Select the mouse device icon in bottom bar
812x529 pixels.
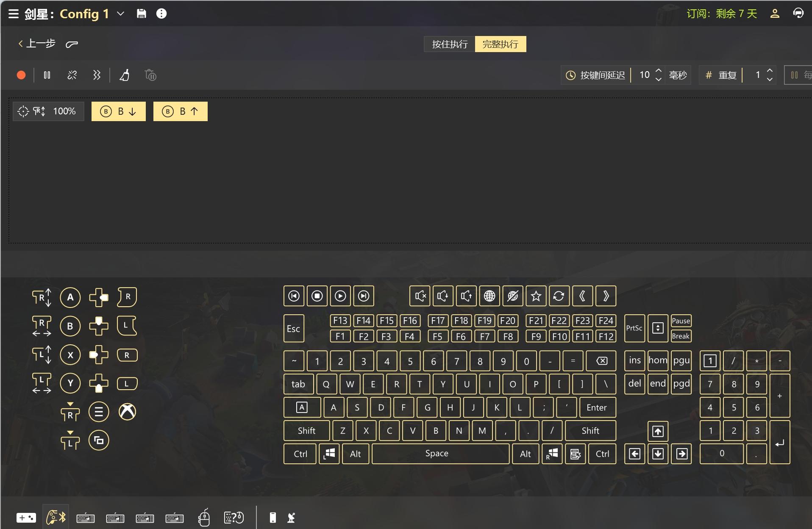(204, 517)
